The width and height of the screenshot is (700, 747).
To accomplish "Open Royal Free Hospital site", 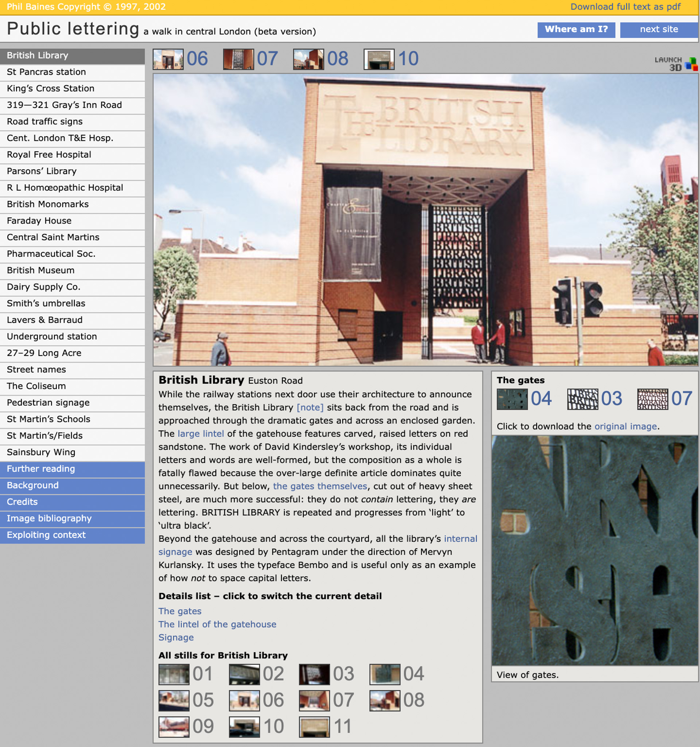I will tap(73, 155).
